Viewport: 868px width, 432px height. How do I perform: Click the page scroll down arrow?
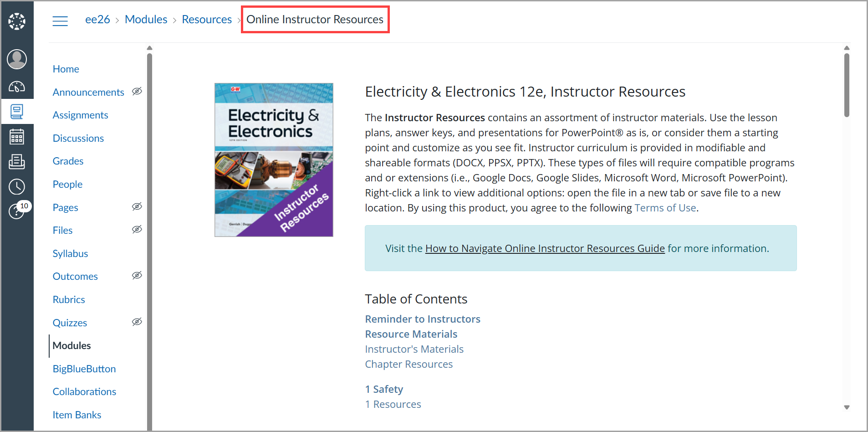[x=847, y=407]
